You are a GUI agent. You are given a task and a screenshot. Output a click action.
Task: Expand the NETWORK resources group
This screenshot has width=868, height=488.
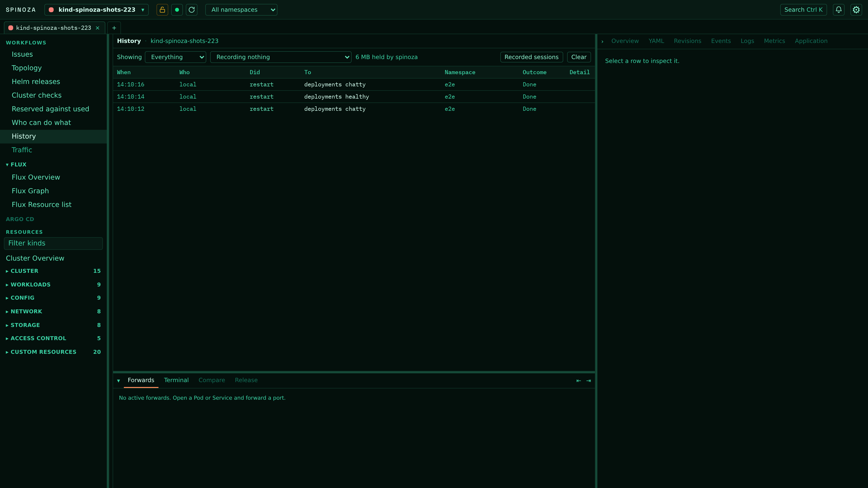[x=53, y=312]
